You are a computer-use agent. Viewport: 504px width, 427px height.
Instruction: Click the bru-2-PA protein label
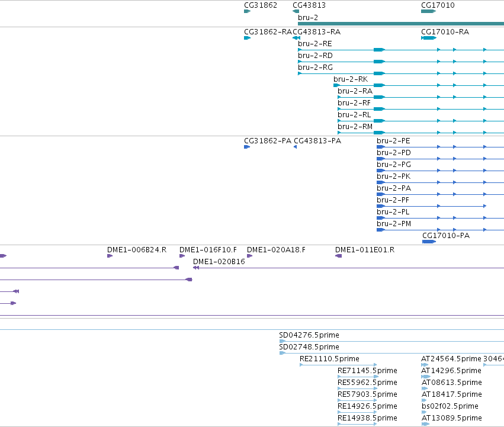(x=394, y=188)
